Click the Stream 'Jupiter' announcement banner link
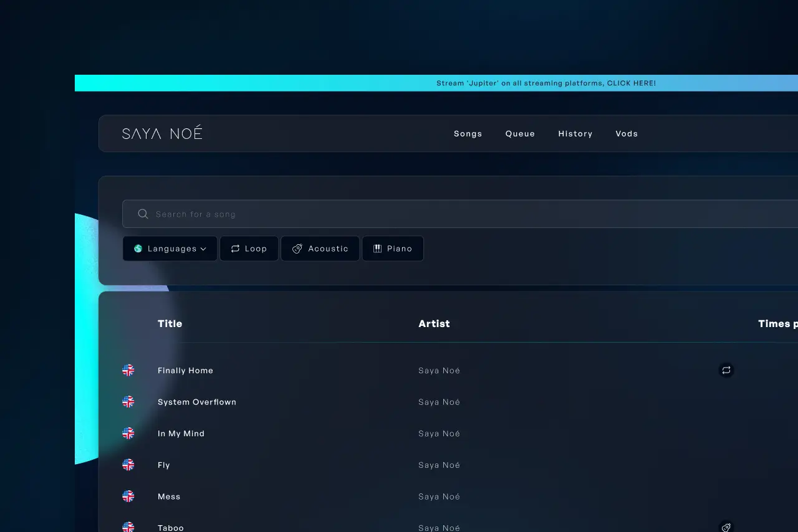The width and height of the screenshot is (798, 532). click(546, 83)
